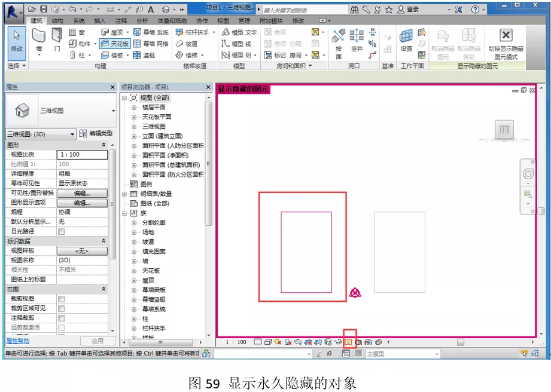This screenshot has width=551, height=392.
Task: Click the project browser vertical scrollbar
Action: tap(208, 164)
